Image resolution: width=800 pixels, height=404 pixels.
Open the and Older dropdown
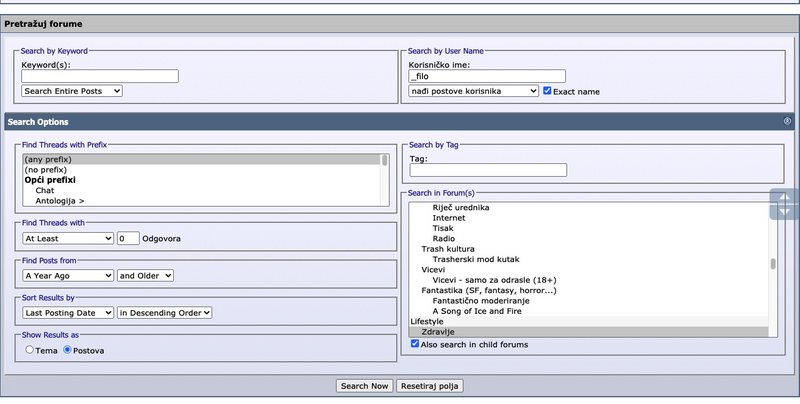click(x=145, y=275)
